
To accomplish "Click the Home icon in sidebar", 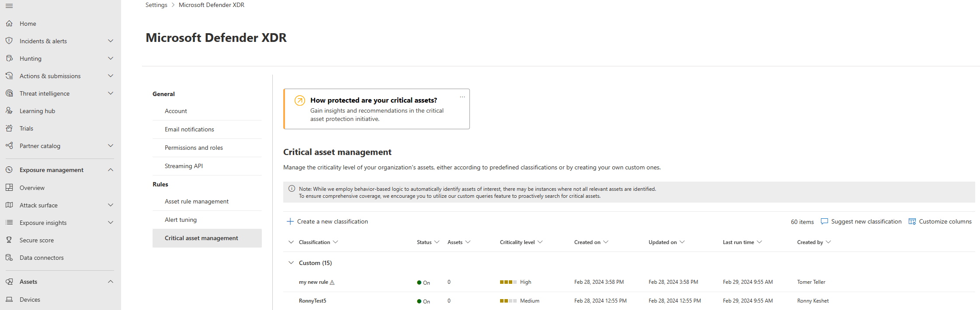I will [9, 24].
